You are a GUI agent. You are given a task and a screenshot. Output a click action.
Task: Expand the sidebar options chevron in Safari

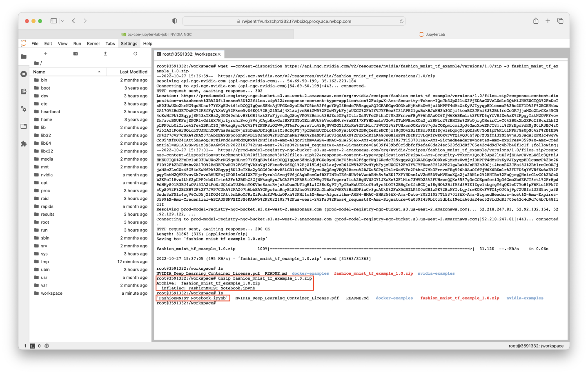point(62,20)
